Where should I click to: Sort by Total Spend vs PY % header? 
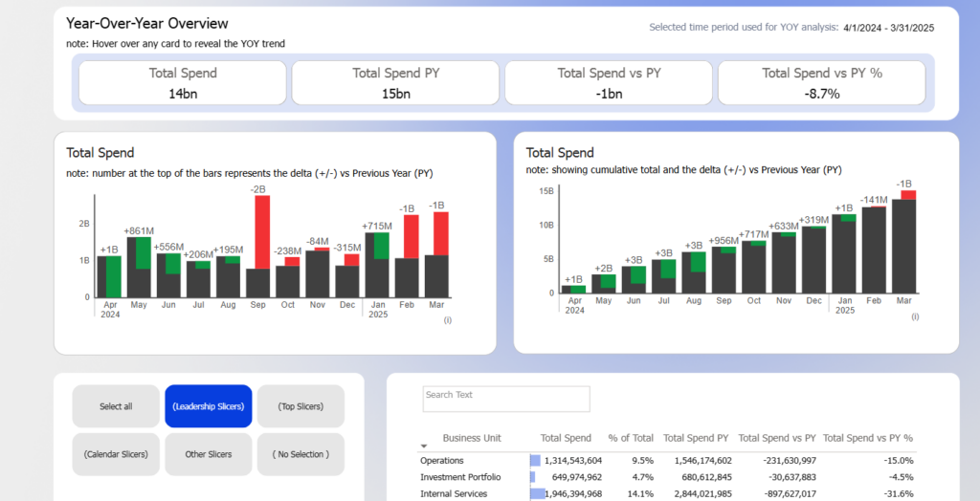click(868, 438)
